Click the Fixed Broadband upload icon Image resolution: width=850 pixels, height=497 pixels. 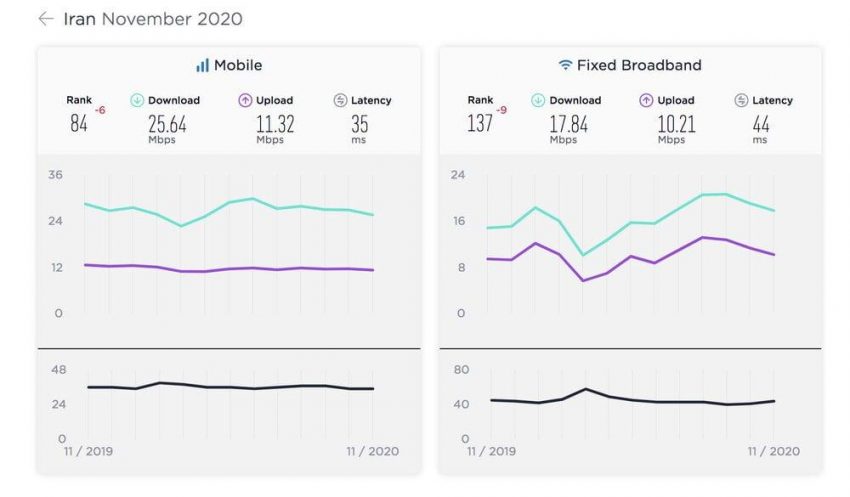(x=645, y=100)
